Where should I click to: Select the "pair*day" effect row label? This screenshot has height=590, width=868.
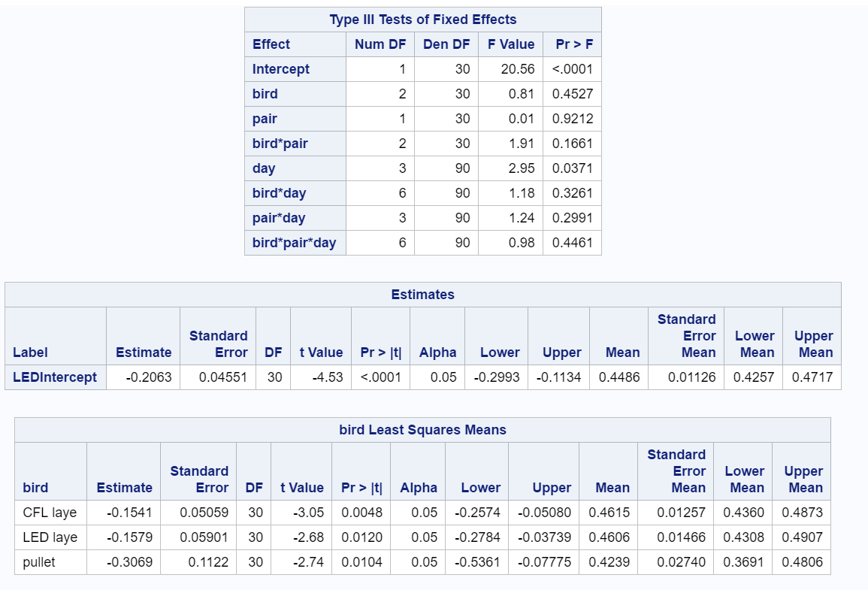[279, 218]
